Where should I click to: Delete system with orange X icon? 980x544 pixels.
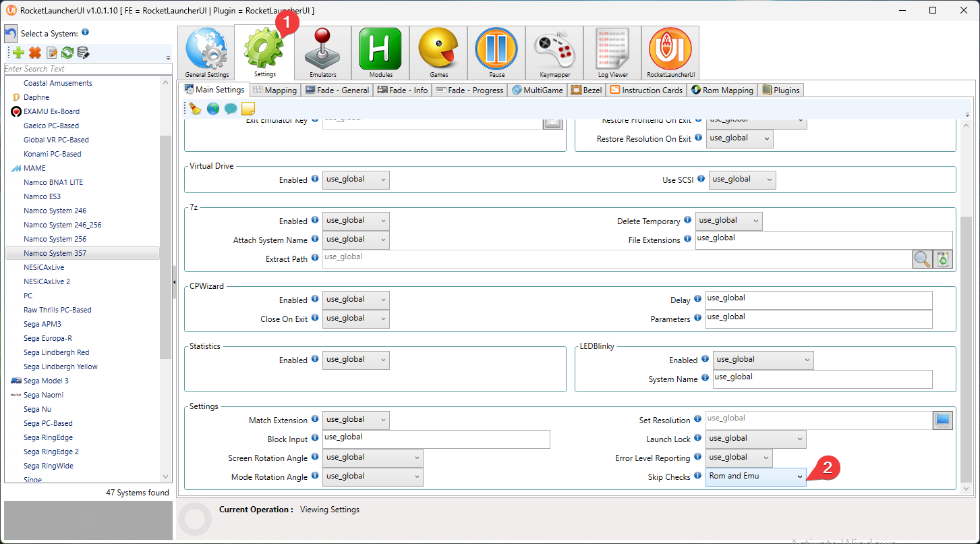click(x=35, y=53)
